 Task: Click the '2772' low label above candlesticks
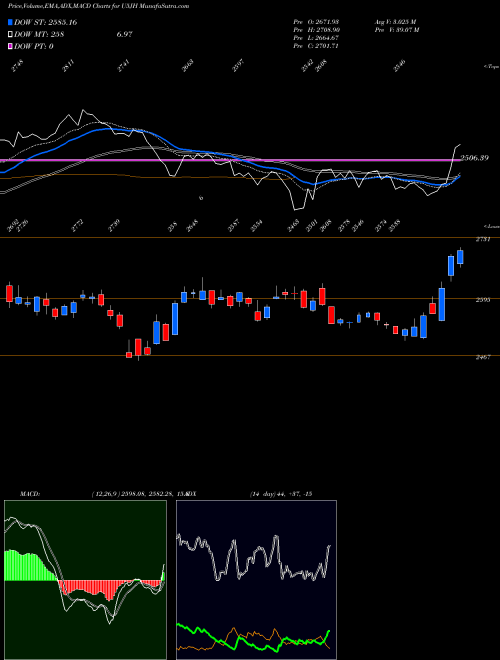(78, 226)
